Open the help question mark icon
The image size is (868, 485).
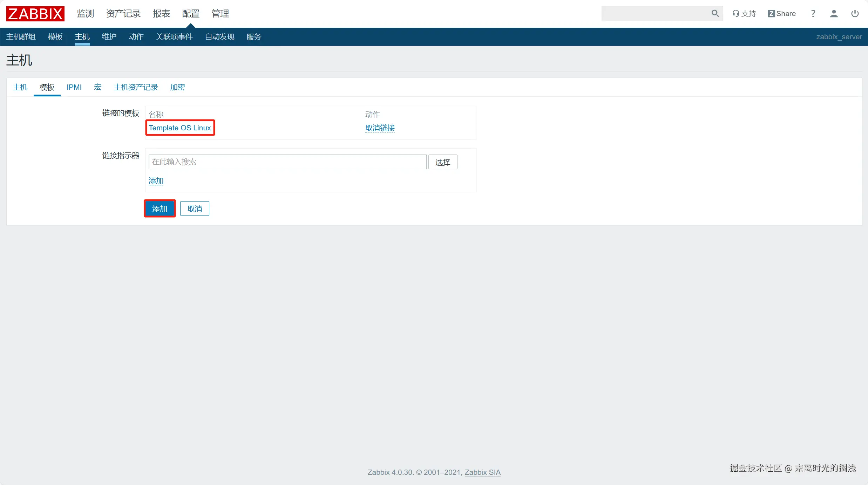813,14
